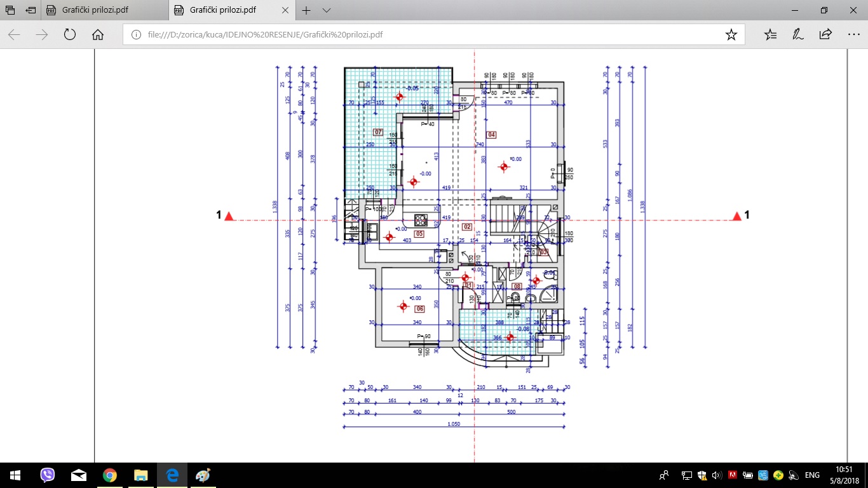Open the Favorites hub icon
Image resolution: width=868 pixels, height=488 pixels.
770,35
